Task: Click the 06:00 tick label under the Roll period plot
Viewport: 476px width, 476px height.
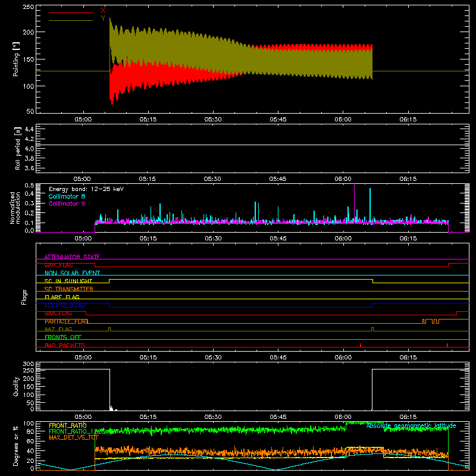Action: pos(343,179)
